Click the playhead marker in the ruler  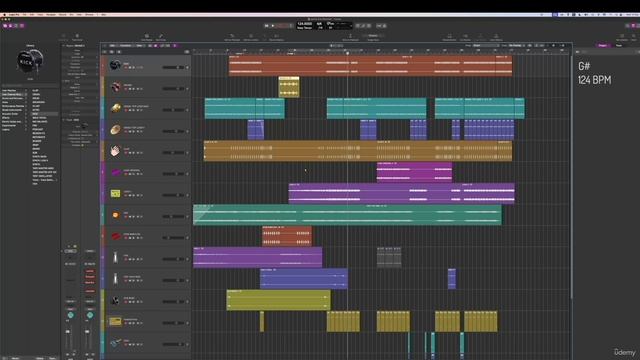347,53
